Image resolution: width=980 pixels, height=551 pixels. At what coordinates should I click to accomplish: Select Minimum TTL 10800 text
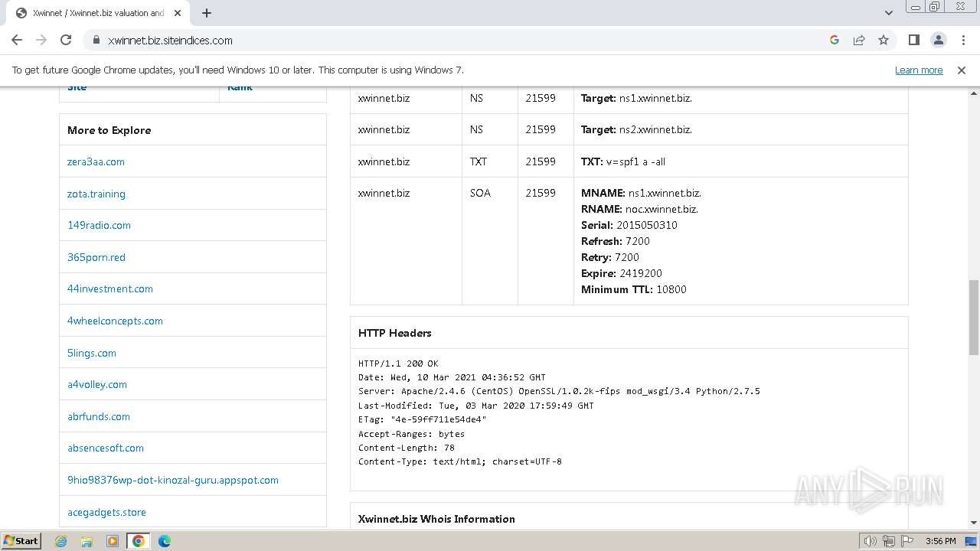tap(634, 289)
